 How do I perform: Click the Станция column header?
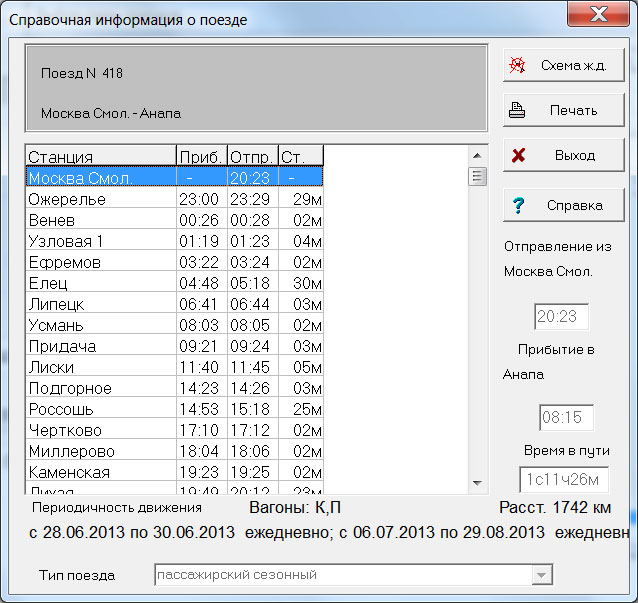(x=100, y=156)
